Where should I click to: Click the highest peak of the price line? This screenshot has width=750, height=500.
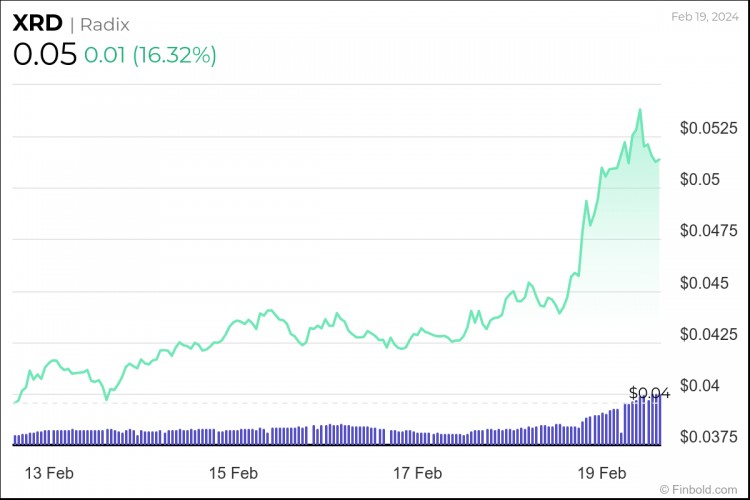point(640,110)
